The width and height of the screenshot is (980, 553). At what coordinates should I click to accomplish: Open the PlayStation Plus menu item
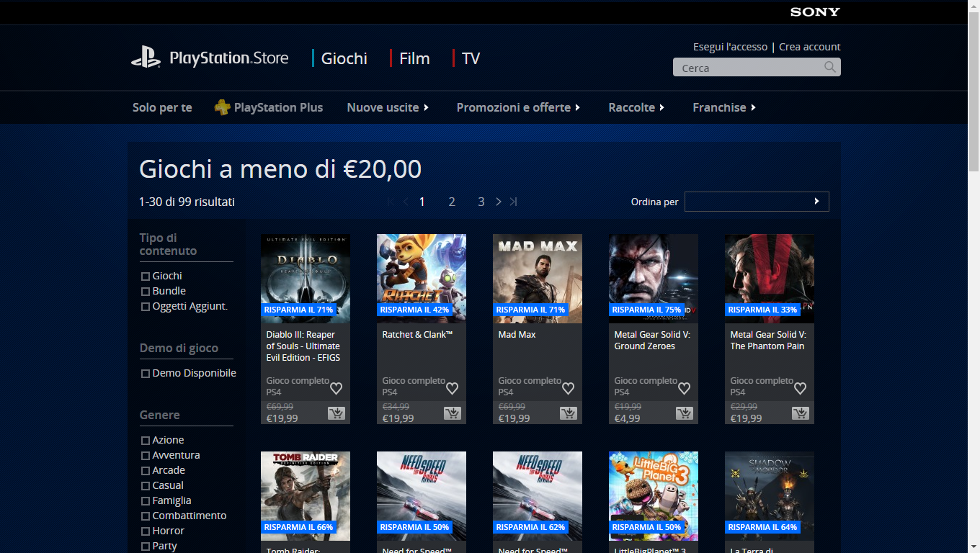pos(269,107)
